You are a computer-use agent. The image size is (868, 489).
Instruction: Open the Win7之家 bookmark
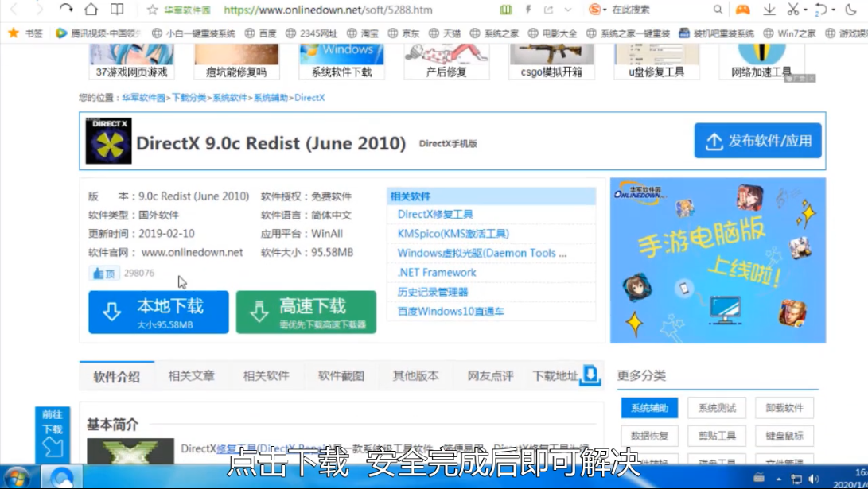(x=789, y=33)
